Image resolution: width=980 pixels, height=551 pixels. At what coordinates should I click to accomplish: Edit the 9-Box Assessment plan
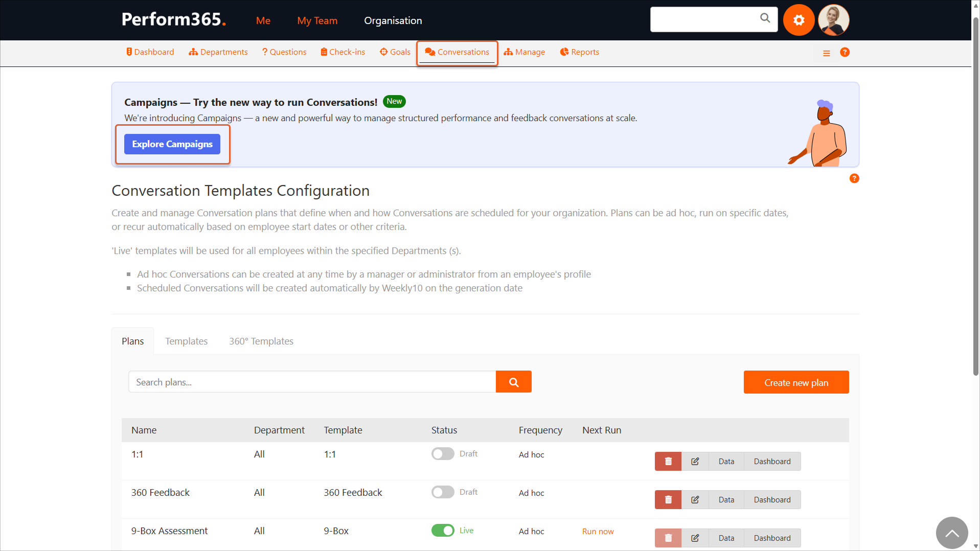pos(695,538)
